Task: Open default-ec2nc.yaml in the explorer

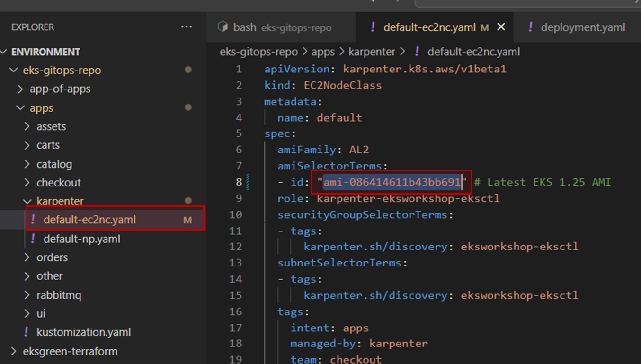Action: (89, 220)
